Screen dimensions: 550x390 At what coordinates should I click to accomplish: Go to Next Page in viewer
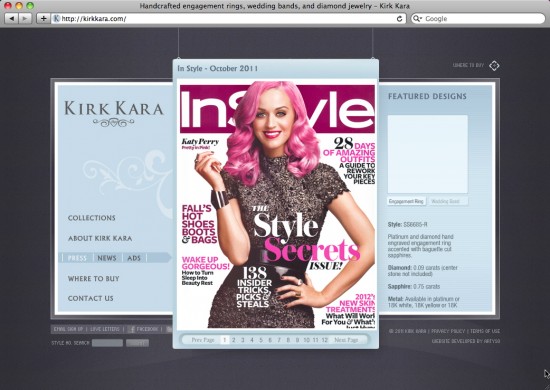(346, 340)
